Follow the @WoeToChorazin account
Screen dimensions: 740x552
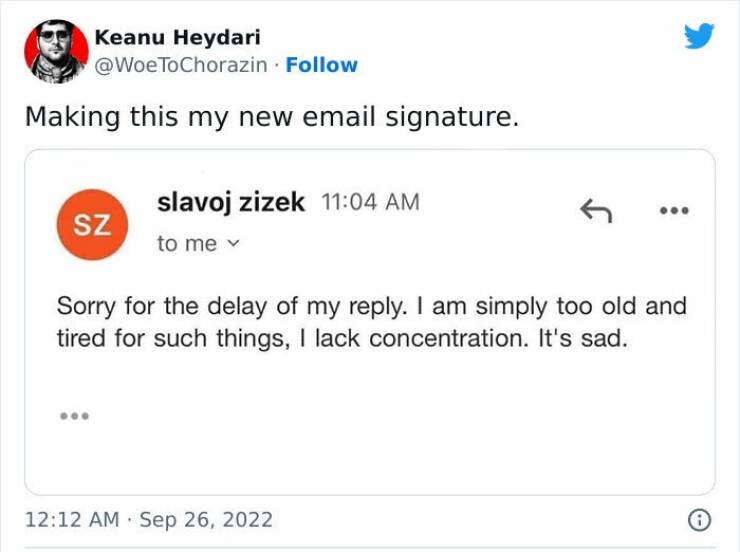click(321, 65)
